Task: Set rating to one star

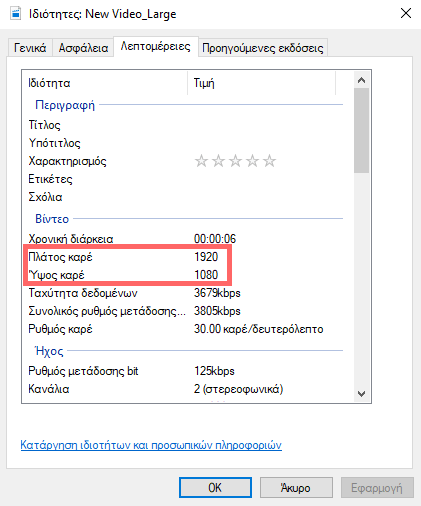Action: click(201, 161)
